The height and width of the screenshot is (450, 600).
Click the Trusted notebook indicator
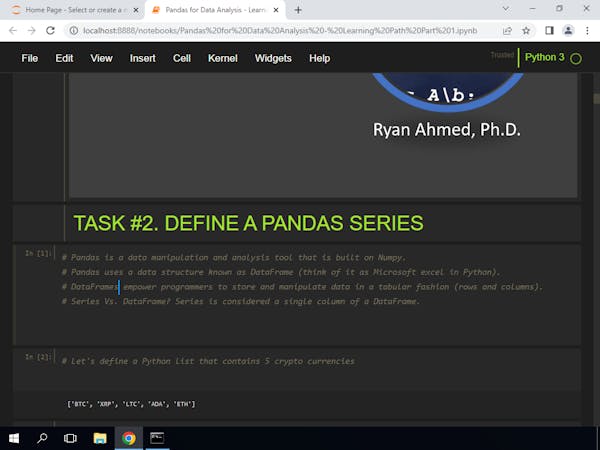click(502, 55)
